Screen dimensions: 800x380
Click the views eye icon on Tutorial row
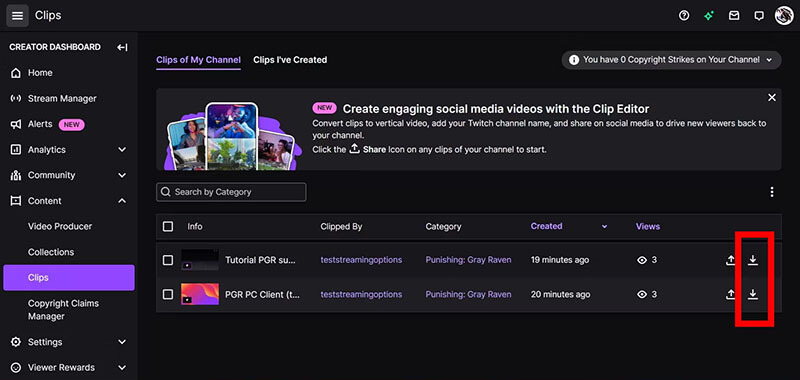point(642,260)
